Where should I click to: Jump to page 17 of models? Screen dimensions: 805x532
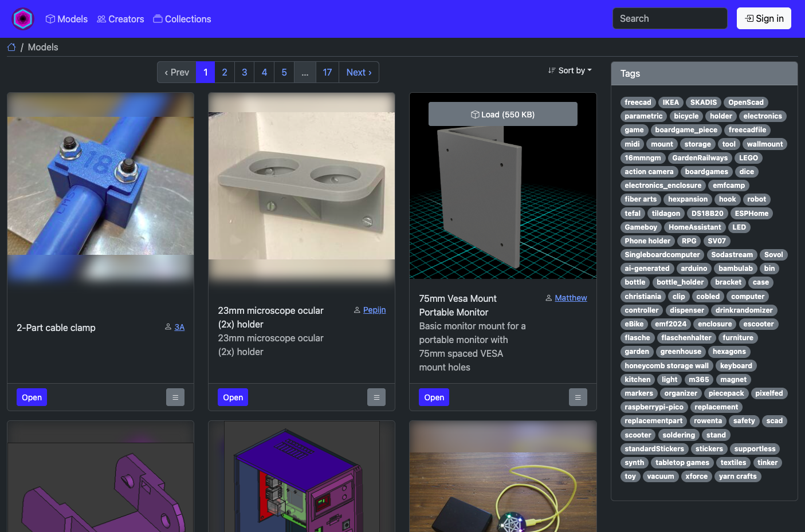[x=327, y=72]
